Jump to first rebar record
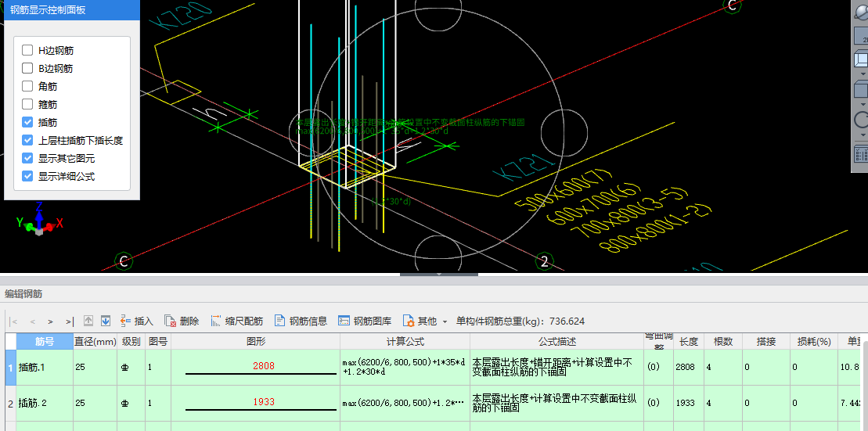Viewport: 868px width, 431px height. [x=14, y=321]
